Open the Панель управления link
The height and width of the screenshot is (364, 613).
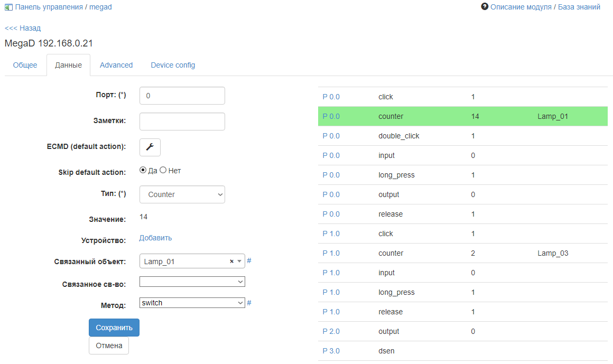pos(49,7)
